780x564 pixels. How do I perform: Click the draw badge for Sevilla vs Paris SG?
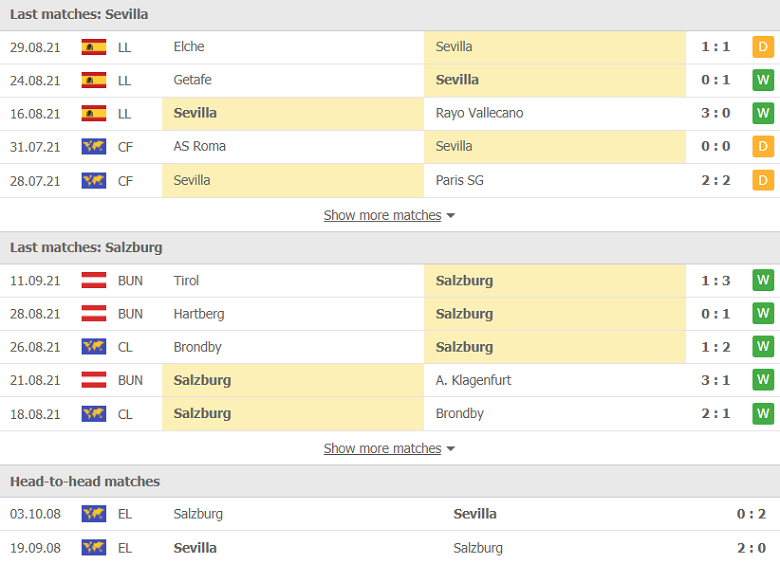(763, 181)
